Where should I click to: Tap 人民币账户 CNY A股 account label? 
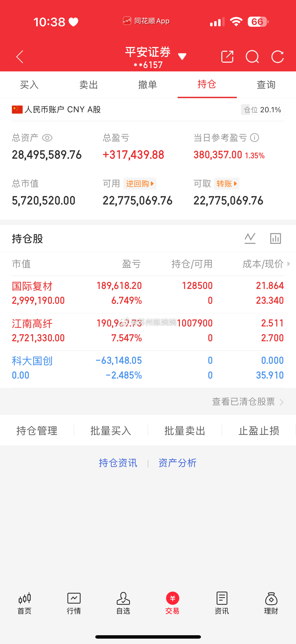(57, 110)
